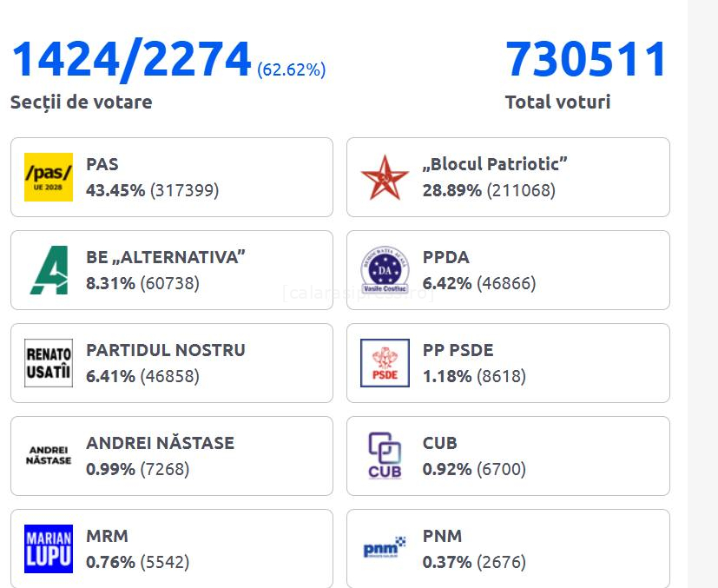The image size is (718, 588).
Task: Click the PP PSDE vote percentage
Action: (446, 376)
